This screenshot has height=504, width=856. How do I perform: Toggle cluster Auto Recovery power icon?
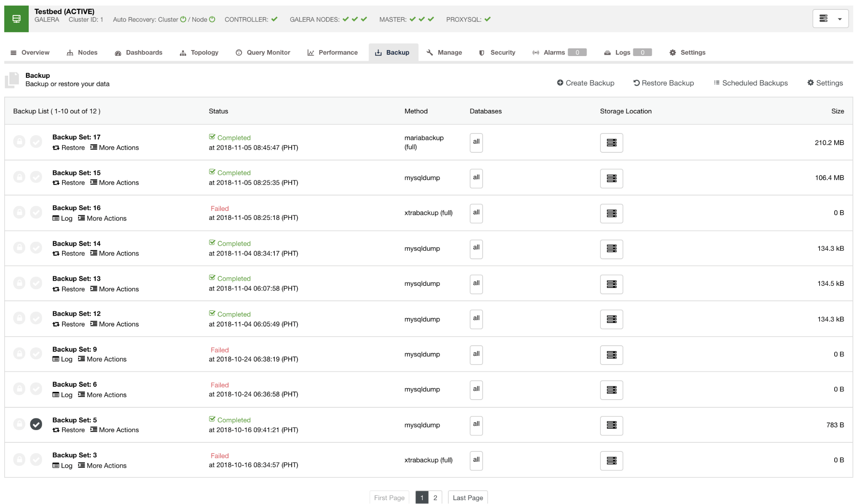click(183, 19)
